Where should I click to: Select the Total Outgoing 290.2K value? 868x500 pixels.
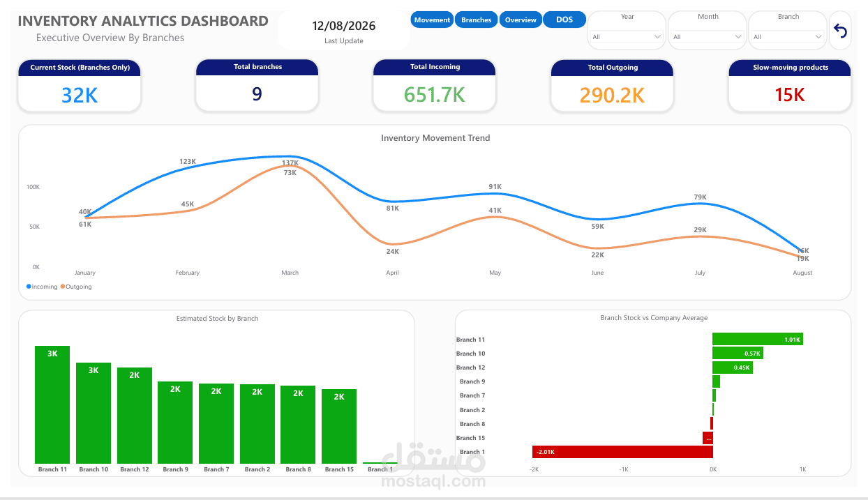612,95
